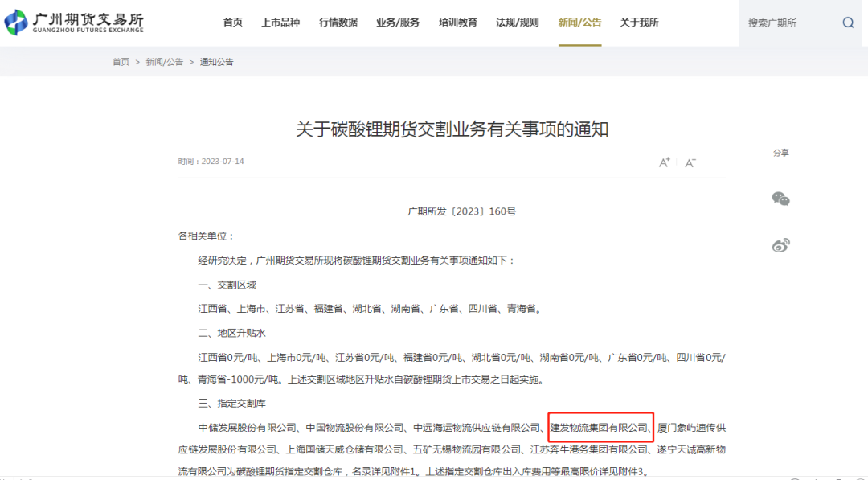Increase font size with A+ icon

665,162
